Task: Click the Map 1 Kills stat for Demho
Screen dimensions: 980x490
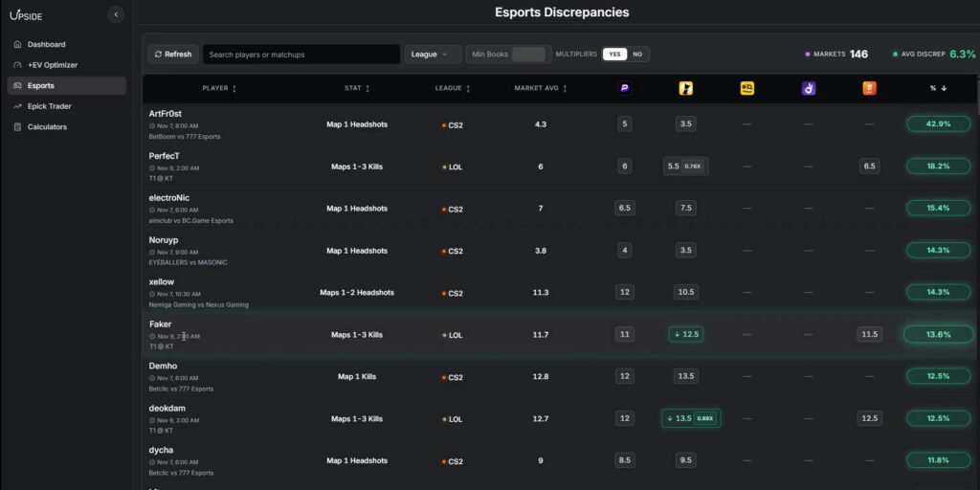Action: 357,377
